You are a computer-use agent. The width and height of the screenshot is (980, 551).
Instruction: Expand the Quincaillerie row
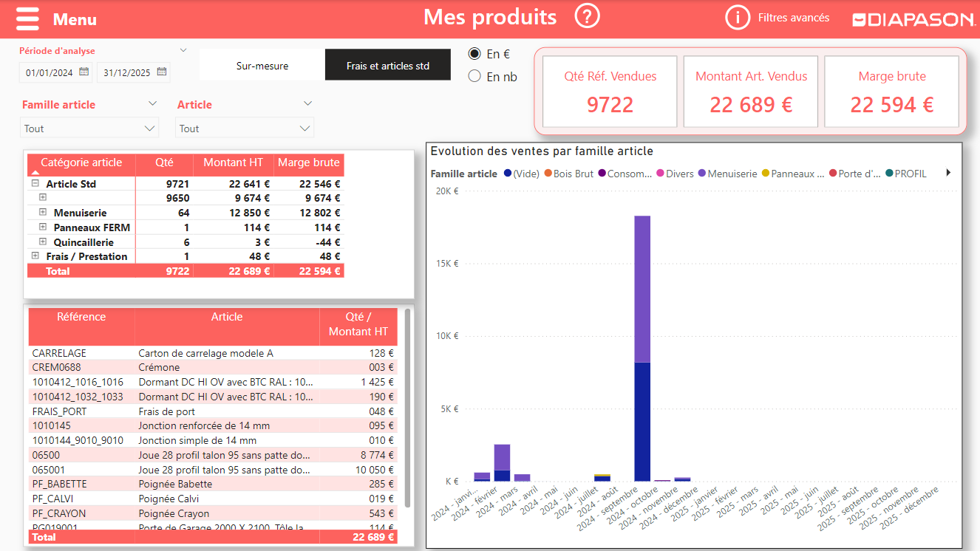click(43, 242)
